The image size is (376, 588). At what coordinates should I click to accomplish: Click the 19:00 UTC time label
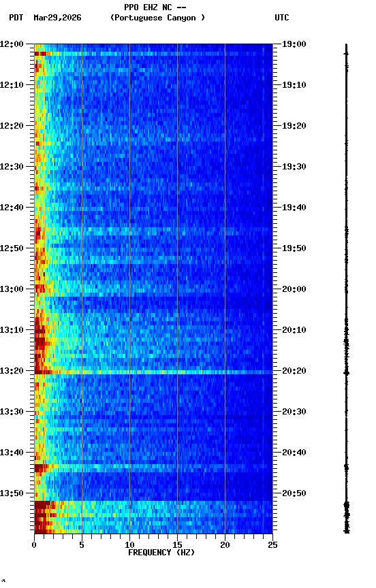[294, 44]
